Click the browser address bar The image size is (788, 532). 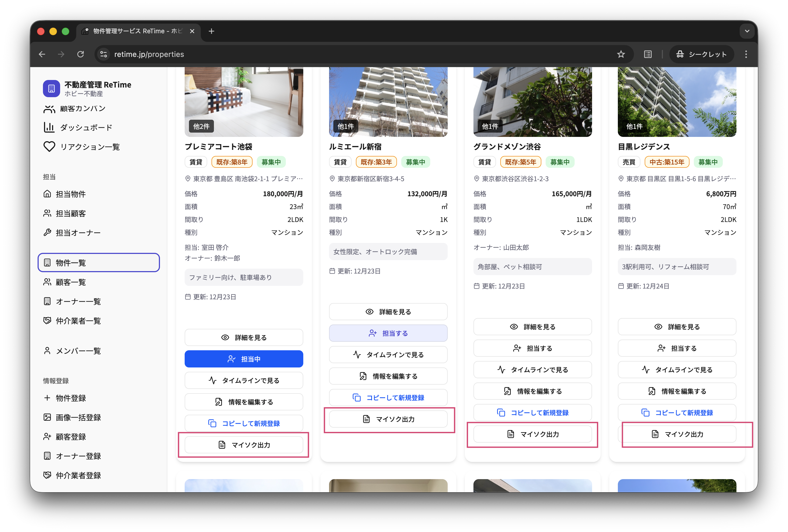(149, 54)
